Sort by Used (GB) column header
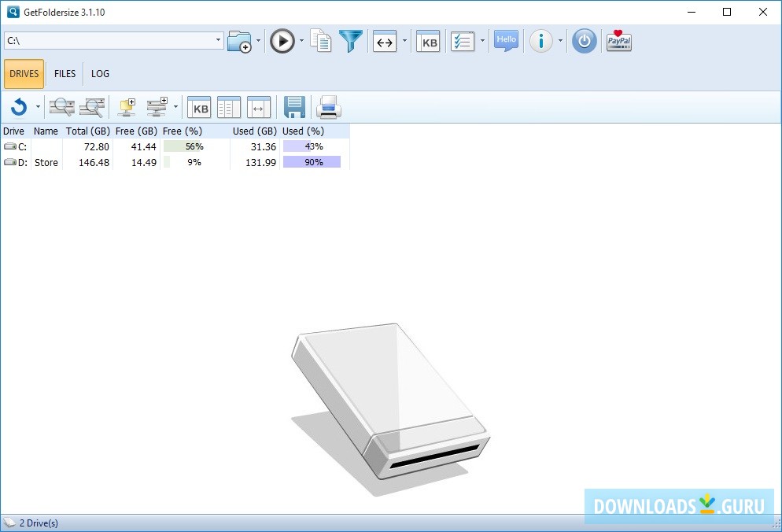 [x=254, y=131]
